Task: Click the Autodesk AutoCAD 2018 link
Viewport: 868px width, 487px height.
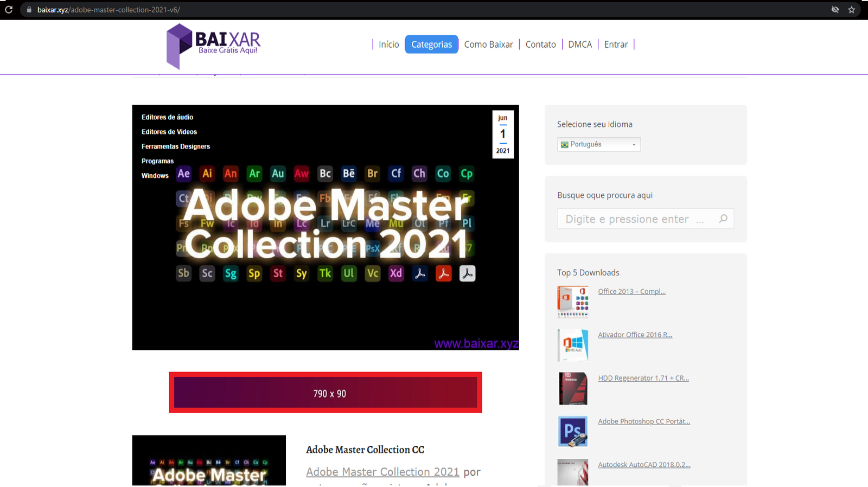Action: tap(644, 465)
